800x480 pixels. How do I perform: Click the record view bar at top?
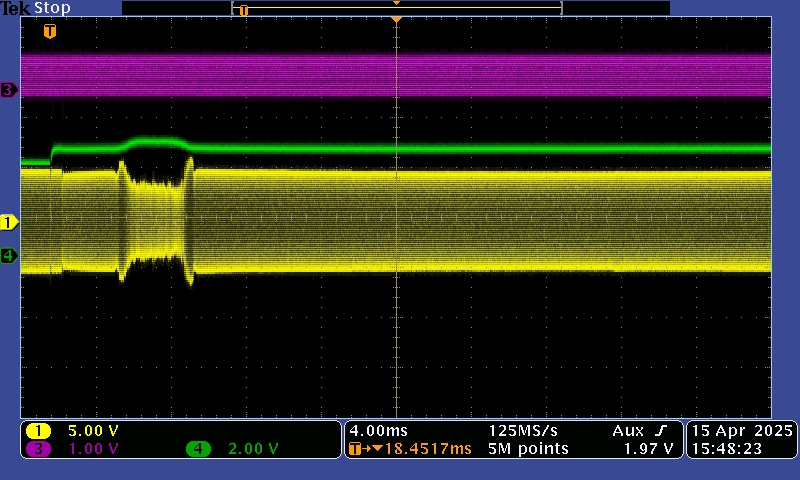coord(396,8)
